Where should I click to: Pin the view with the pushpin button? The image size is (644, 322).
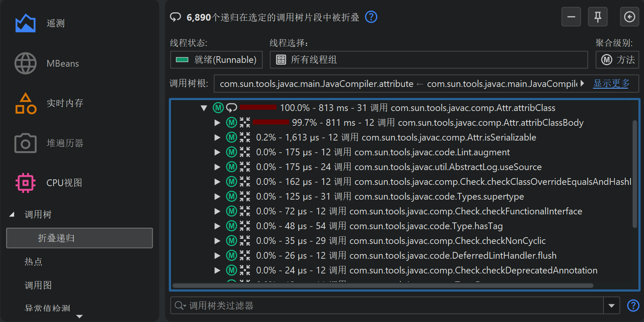point(598,17)
